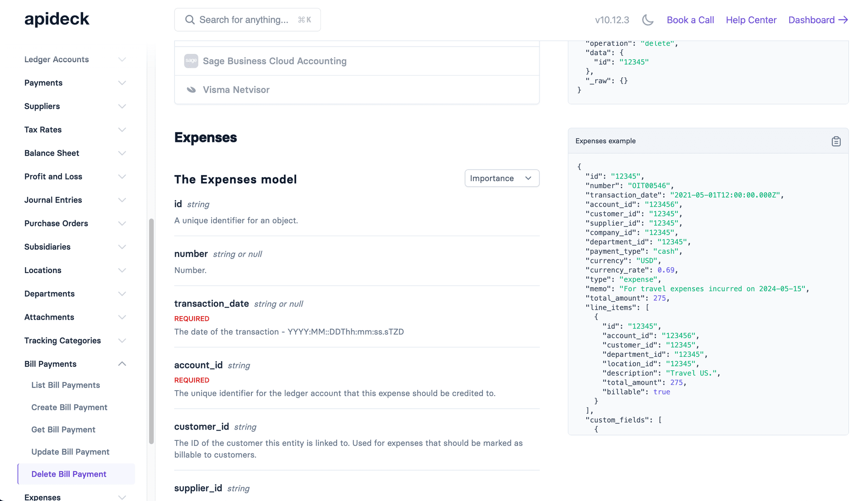Click the Sage Business Cloud Accounting logo

(191, 61)
